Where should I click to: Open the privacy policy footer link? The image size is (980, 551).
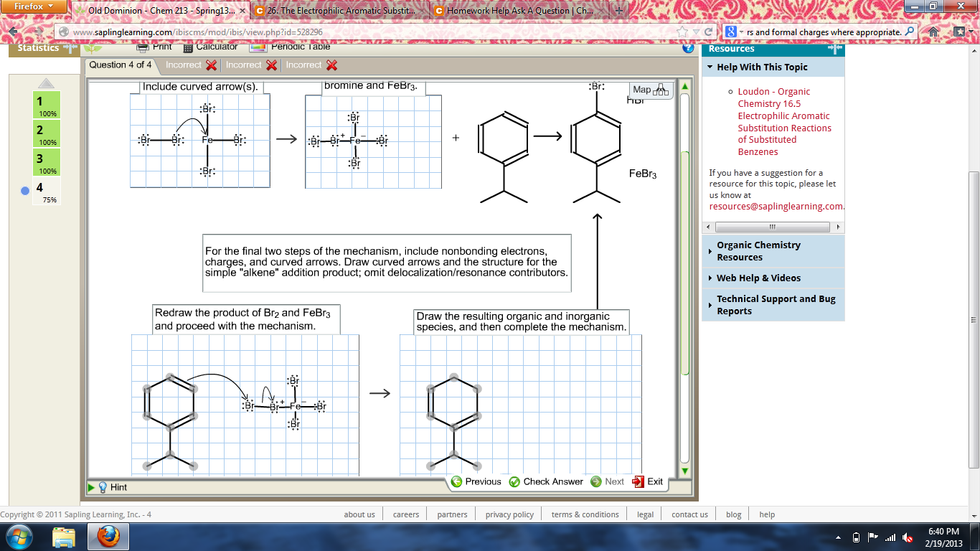coord(509,514)
